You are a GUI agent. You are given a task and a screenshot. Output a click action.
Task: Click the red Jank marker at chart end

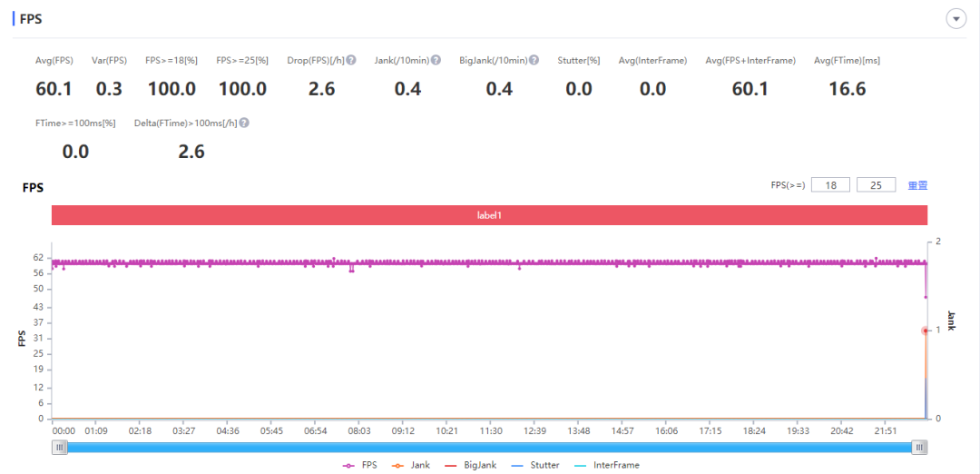click(926, 331)
